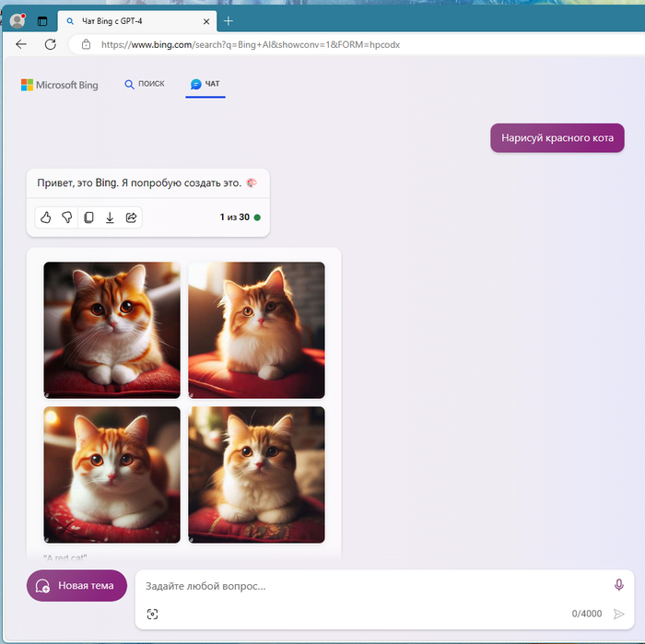Select the 'Чат Bing с GPT-4' browser tab
645x644 pixels.
(x=139, y=21)
